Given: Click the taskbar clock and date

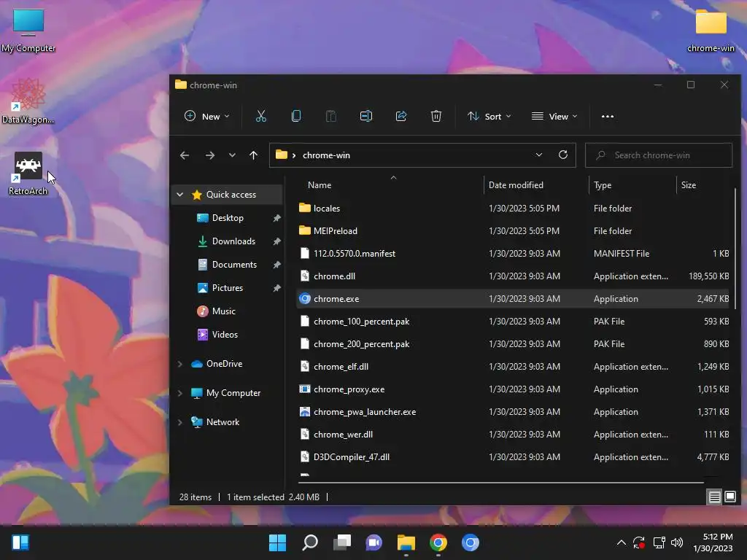Looking at the screenshot, I should click(713, 542).
